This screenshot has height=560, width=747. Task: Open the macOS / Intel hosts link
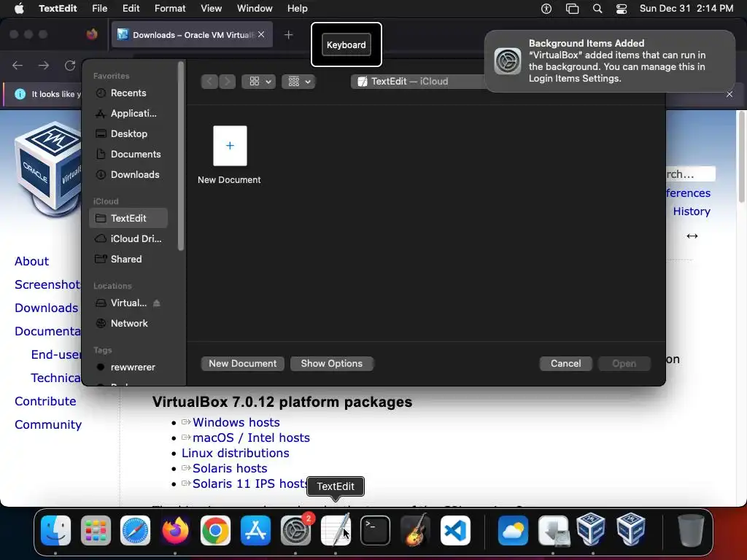(x=251, y=437)
